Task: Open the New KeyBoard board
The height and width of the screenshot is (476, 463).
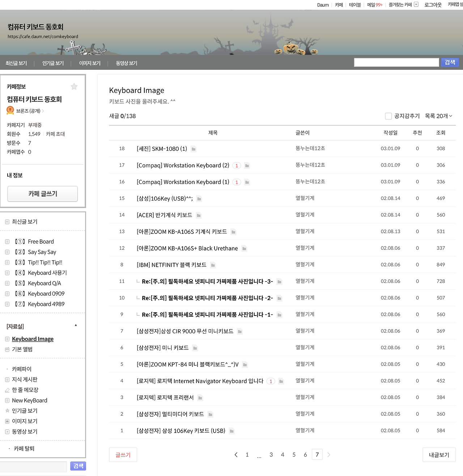Action: point(30,400)
